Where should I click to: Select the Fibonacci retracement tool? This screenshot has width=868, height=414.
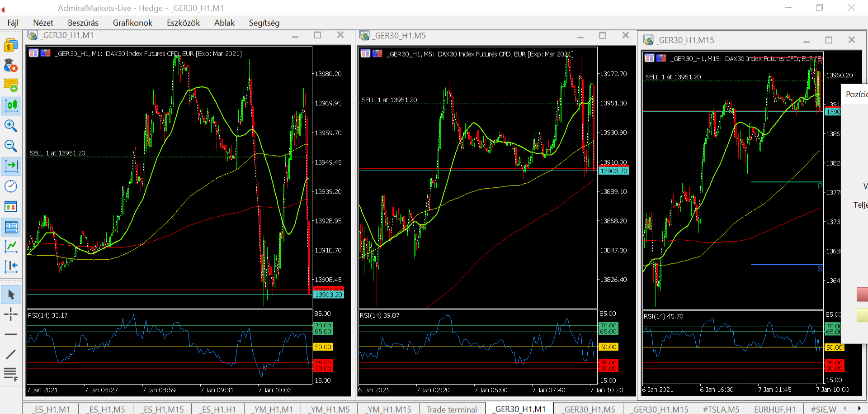click(x=11, y=374)
